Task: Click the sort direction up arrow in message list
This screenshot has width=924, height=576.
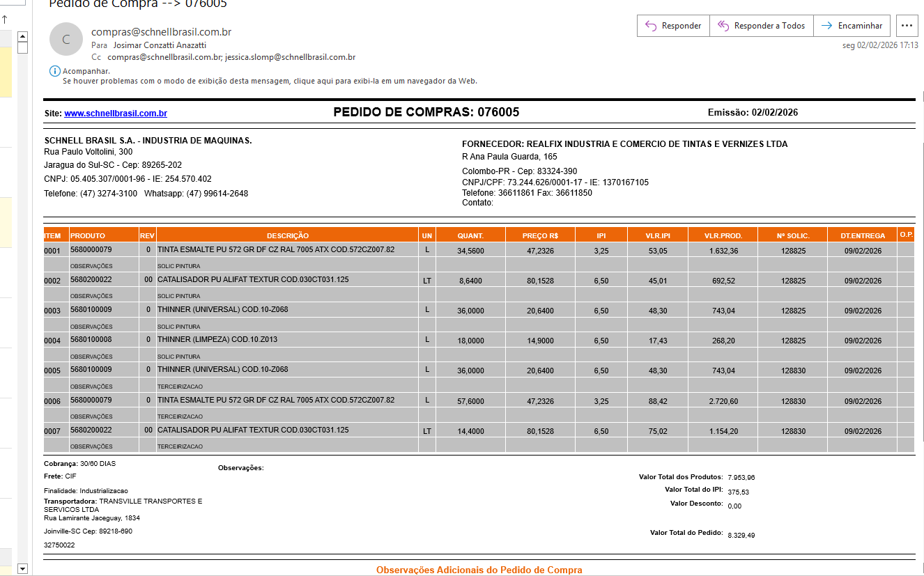Action: (x=5, y=20)
